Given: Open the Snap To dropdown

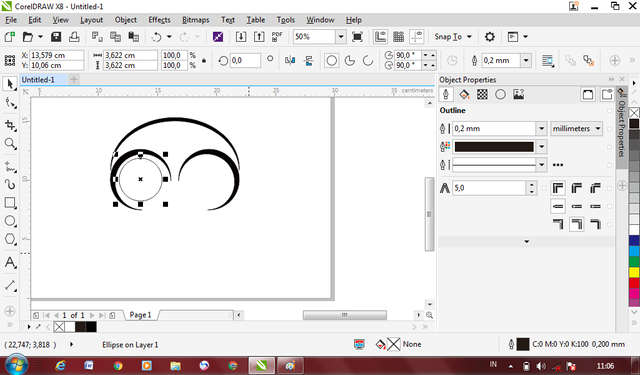Looking at the screenshot, I should coord(453,37).
